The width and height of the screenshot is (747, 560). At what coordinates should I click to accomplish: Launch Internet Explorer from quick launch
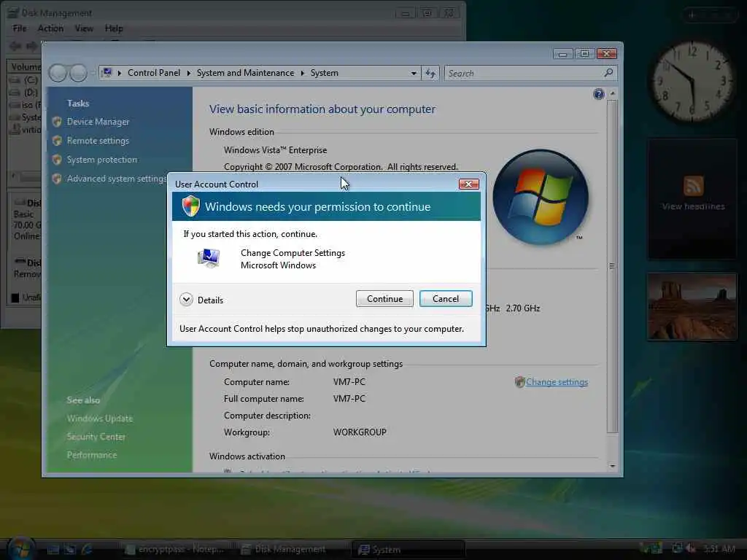(88, 550)
